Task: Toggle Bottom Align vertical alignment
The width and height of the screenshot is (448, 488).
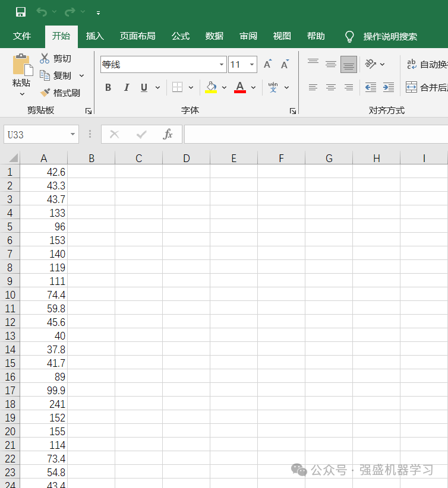Action: click(x=349, y=65)
